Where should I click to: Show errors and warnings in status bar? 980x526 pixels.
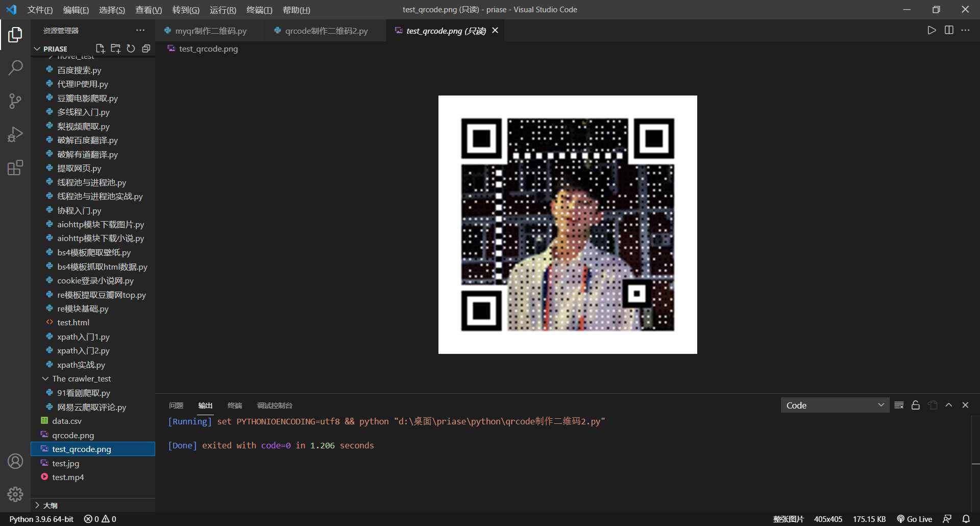click(100, 519)
